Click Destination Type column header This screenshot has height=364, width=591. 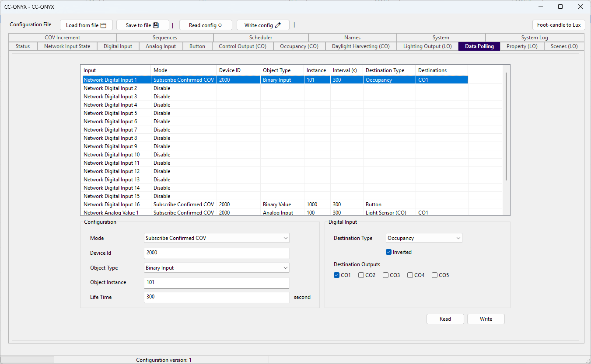tap(389, 70)
